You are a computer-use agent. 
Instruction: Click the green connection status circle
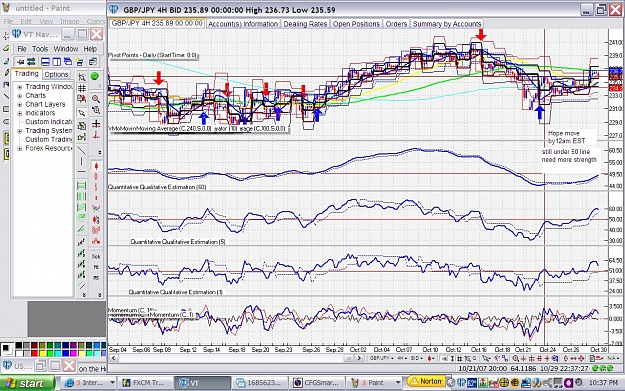(95, 76)
